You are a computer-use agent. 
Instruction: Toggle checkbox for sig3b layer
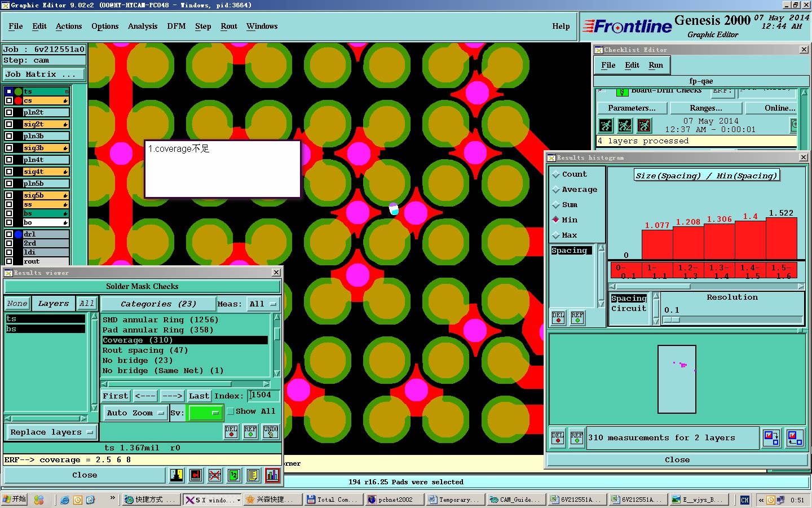click(8, 148)
